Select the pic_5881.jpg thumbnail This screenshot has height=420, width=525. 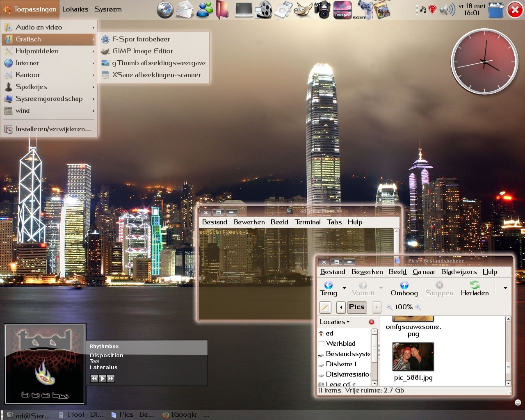pyautogui.click(x=413, y=357)
